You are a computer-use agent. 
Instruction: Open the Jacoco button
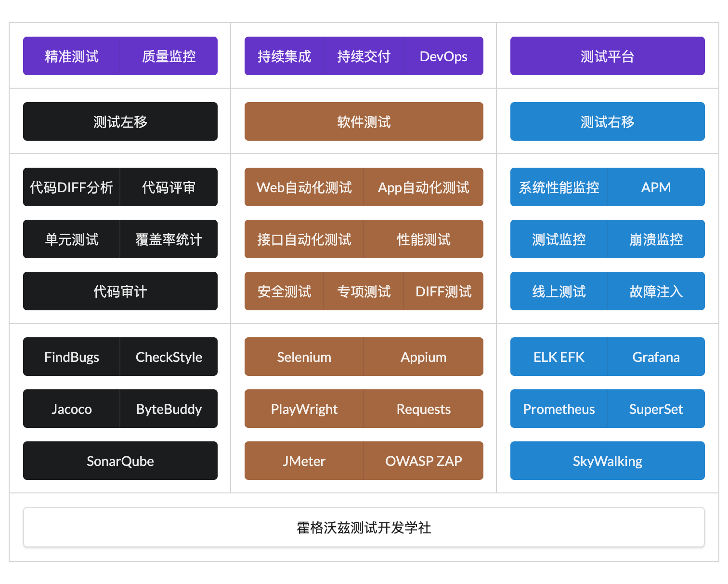[x=72, y=409]
